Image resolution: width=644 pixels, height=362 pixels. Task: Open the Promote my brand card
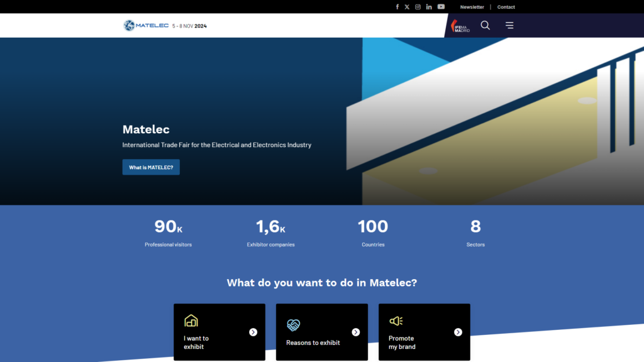[425, 332]
